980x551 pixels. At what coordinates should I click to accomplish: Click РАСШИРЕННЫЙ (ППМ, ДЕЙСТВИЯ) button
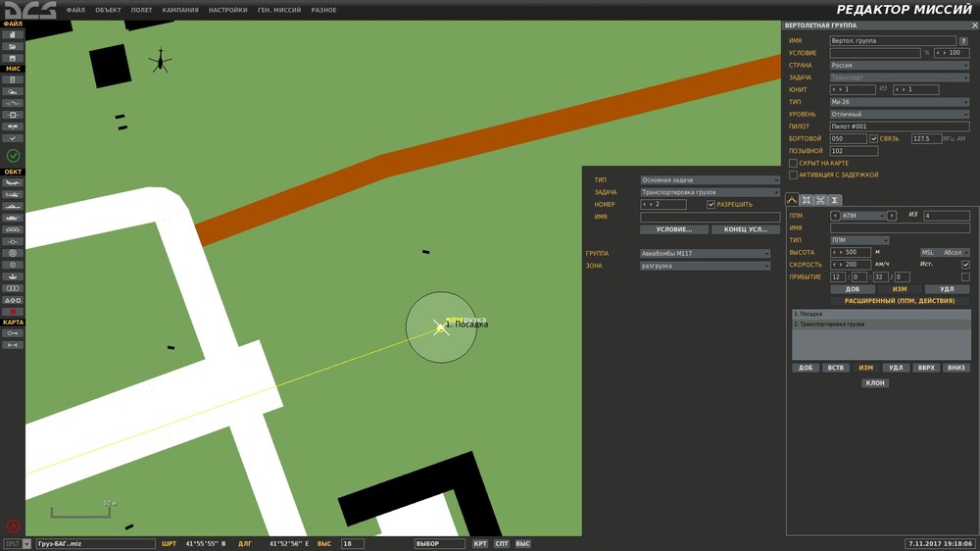[x=900, y=301]
